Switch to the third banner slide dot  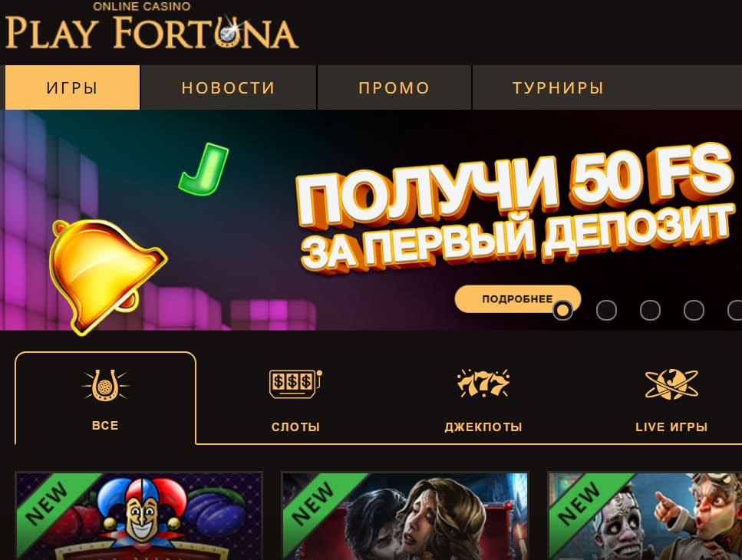click(650, 310)
